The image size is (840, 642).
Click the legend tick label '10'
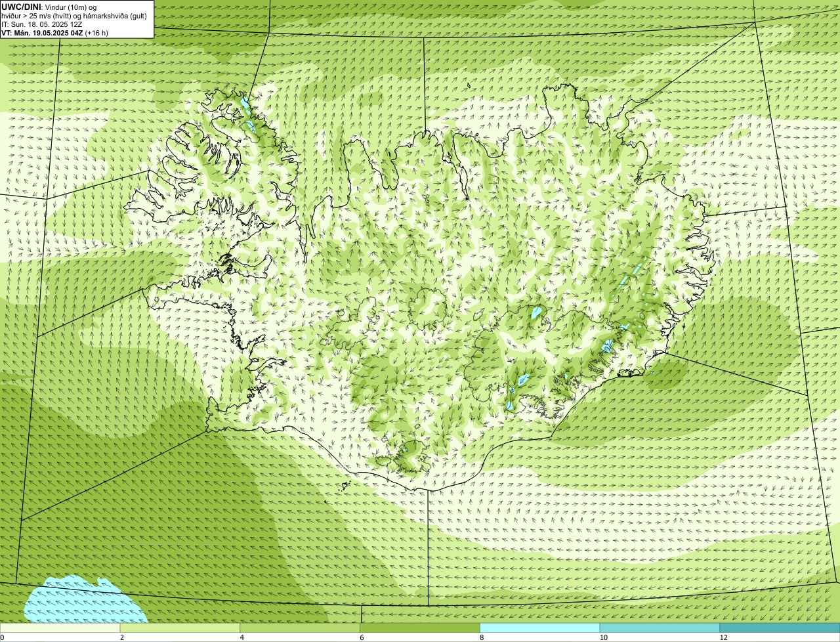coord(603,637)
